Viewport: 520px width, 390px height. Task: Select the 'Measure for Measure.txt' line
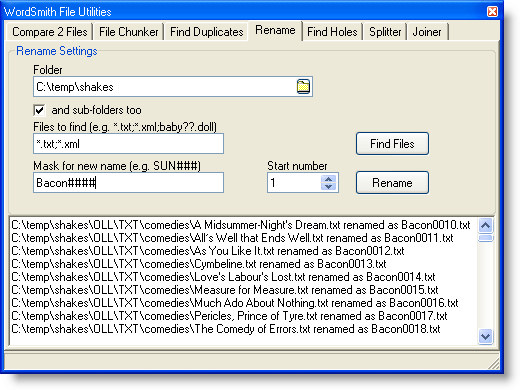[x=225, y=290]
